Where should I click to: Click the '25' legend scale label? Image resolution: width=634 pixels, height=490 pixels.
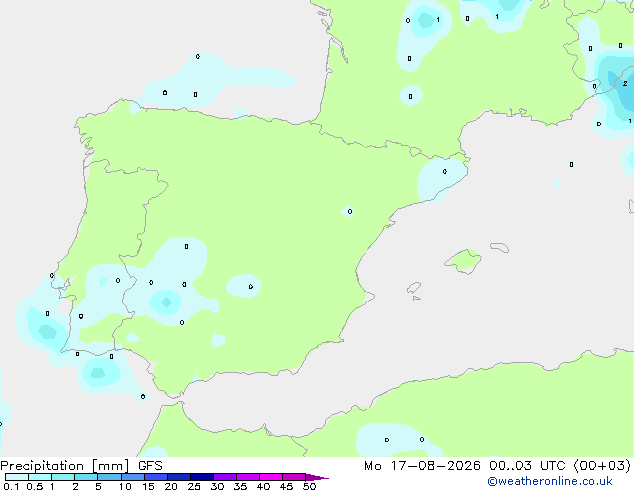click(x=194, y=486)
